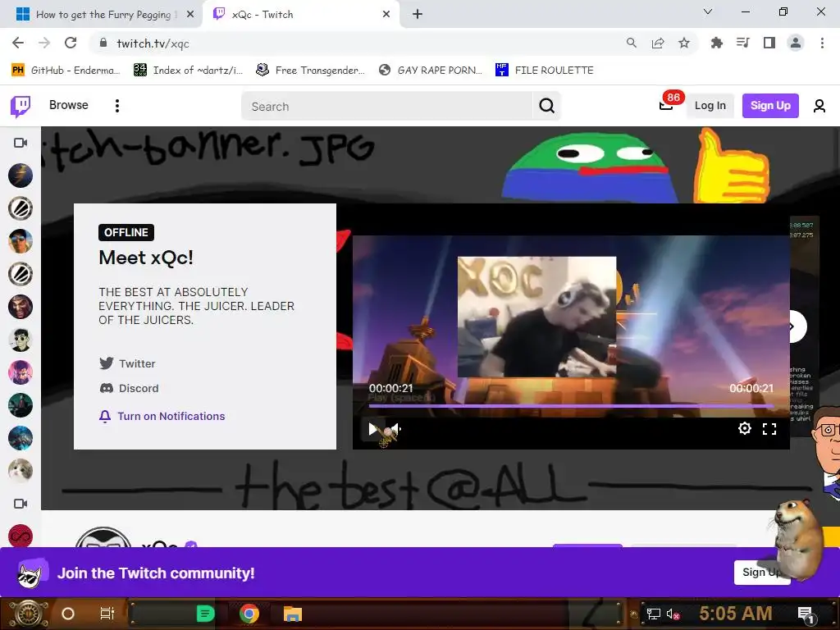Open the man with sunglasses channel avatar
840x630 pixels.
pos(21,241)
